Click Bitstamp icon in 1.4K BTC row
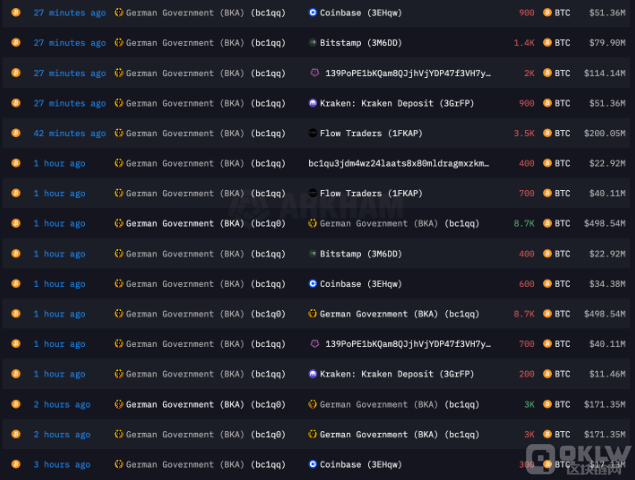 click(312, 43)
